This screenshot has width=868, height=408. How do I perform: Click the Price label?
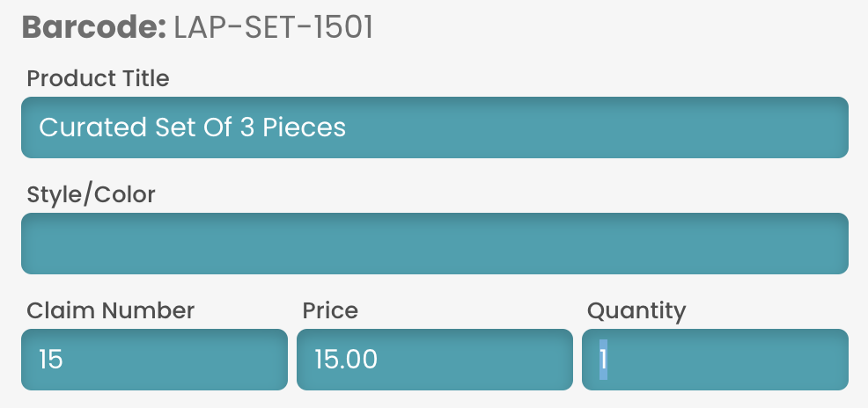(330, 310)
